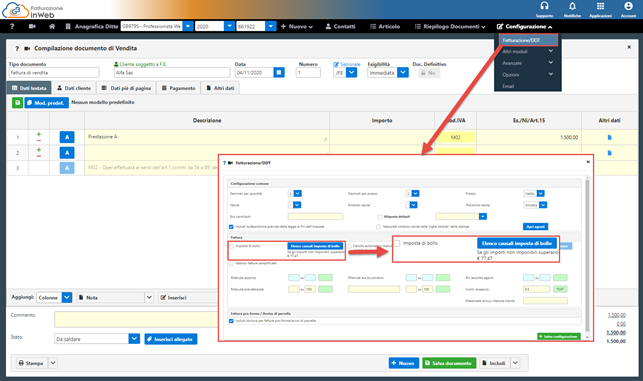This screenshot has height=381, width=643.
Task: Click the Sezionale edit pencil icon
Action: tap(336, 64)
